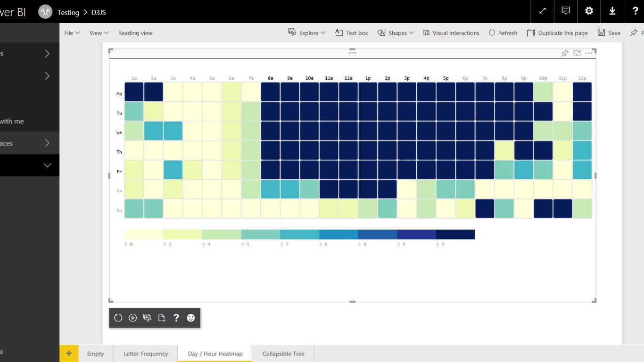644x362 pixels.
Task: Click the 12p column header label
Action: [582, 78]
